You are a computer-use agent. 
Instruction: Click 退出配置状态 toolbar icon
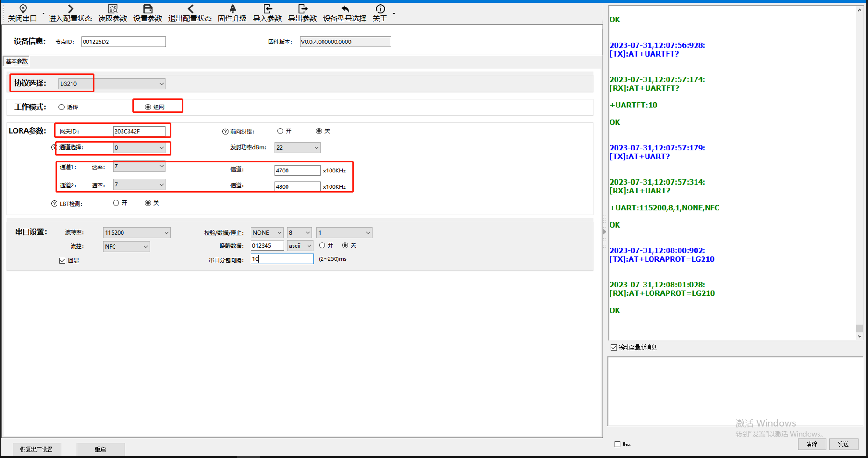190,13
